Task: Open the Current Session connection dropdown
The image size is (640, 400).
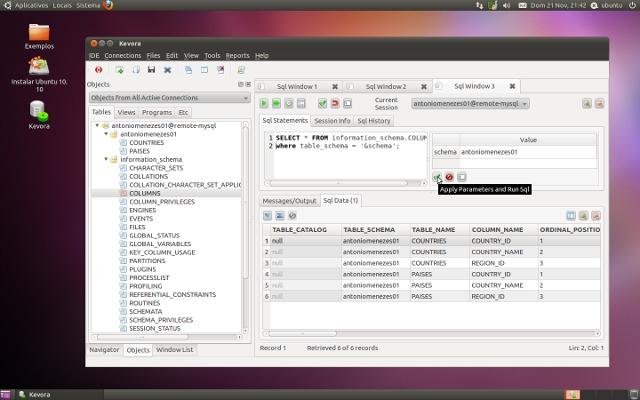Action: click(x=470, y=103)
